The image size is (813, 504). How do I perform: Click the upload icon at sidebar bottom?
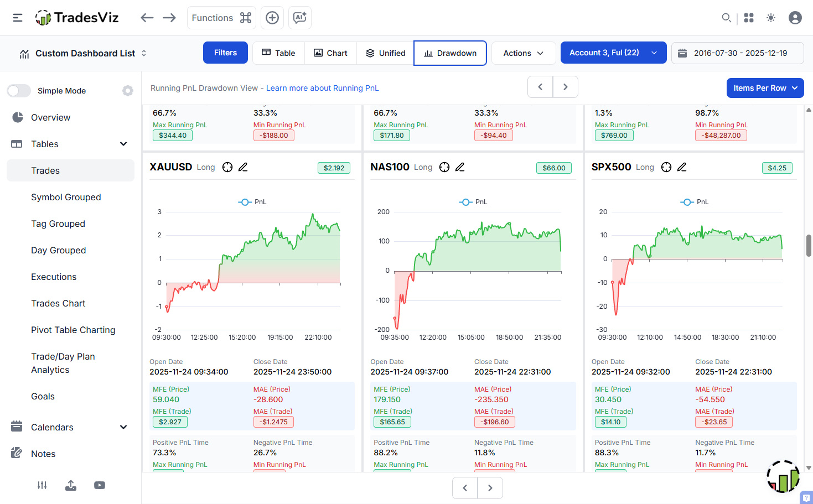click(70, 485)
